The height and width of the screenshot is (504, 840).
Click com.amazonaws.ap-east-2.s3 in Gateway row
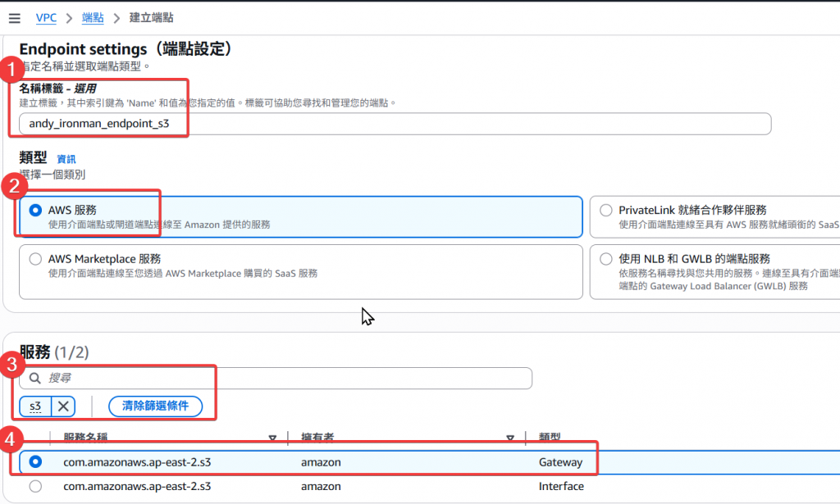coord(137,462)
